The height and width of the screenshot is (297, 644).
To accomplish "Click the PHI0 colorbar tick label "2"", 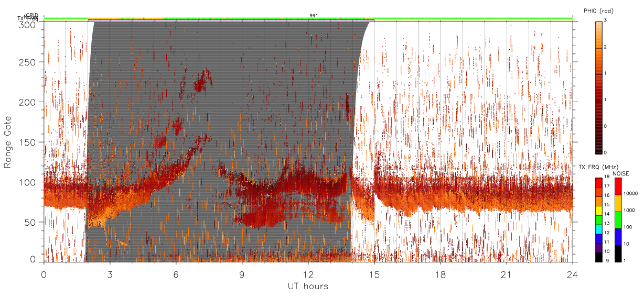I will 605,47.
